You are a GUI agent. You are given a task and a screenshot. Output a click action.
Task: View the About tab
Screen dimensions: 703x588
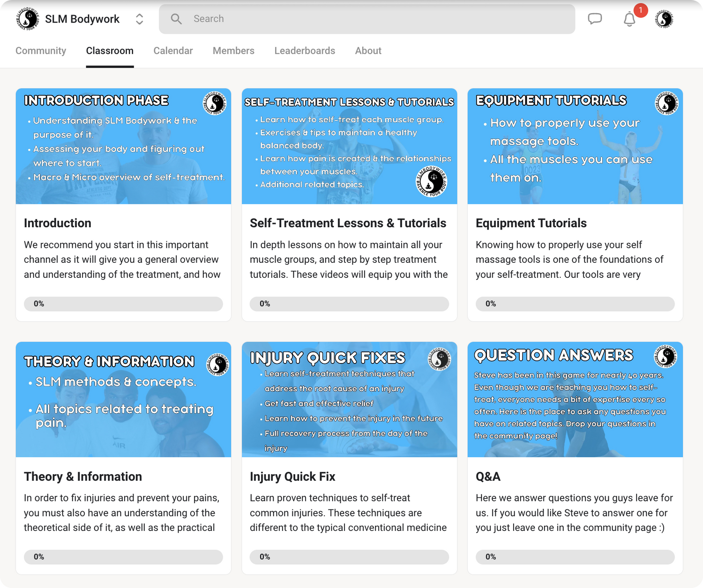[x=368, y=51]
